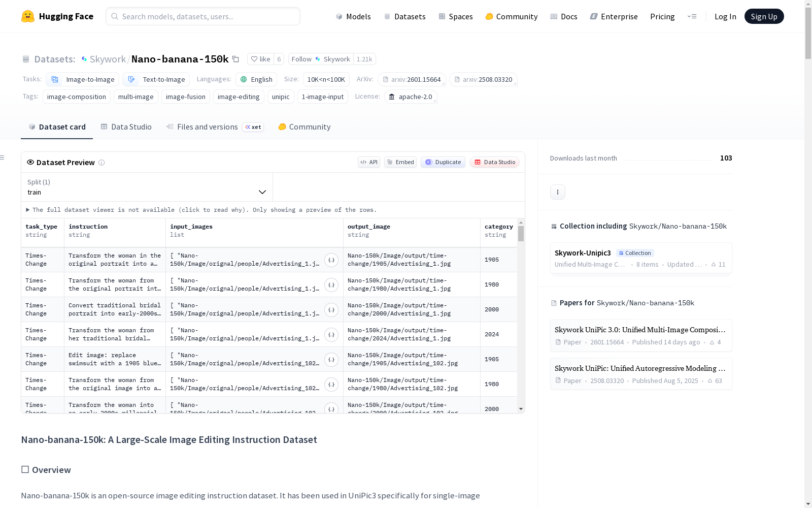812x508 pixels.
Task: Toggle the left table-of-contents sidebar icon
Action: click(3, 157)
